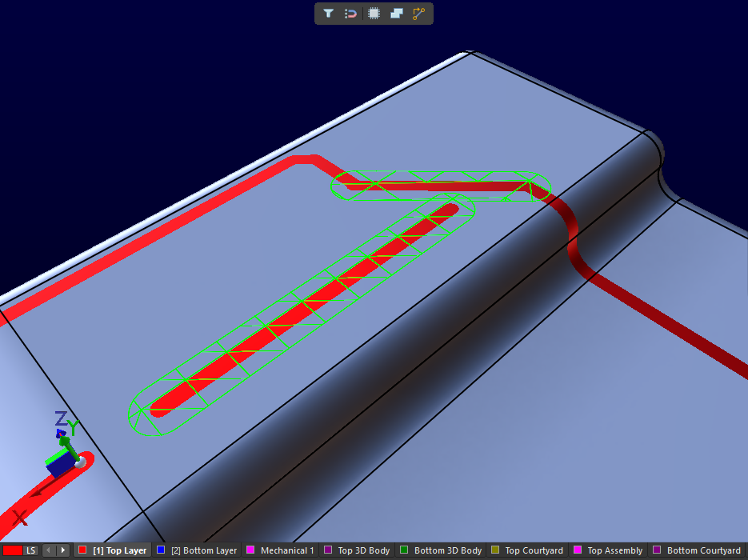This screenshot has width=748, height=560.
Task: Open the LS layer sets menu
Action: pos(30,550)
